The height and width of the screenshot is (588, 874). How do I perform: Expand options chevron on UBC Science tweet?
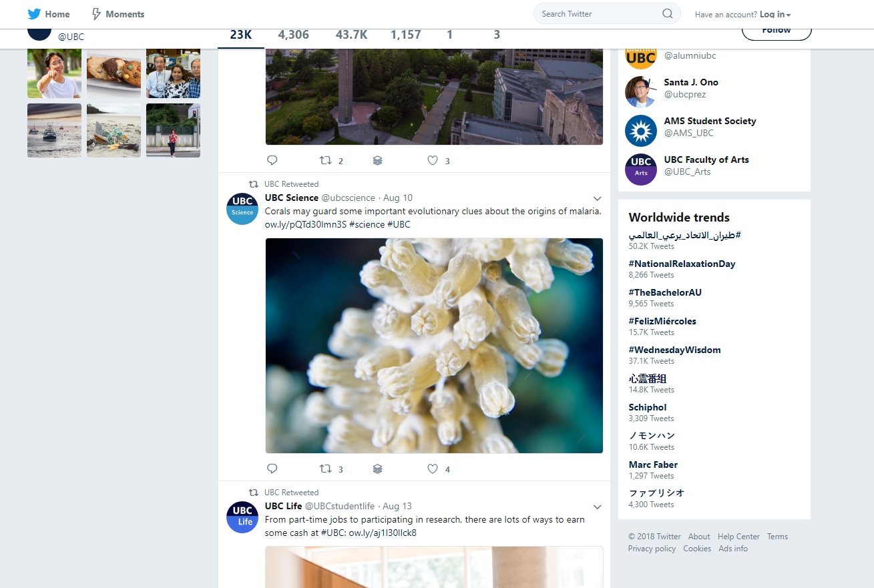point(598,199)
